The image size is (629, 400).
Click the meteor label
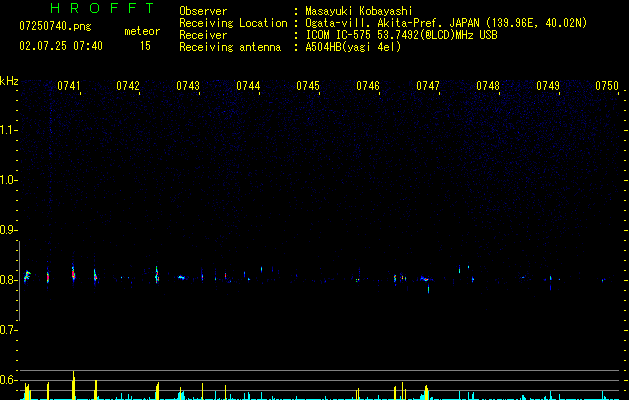142,31
